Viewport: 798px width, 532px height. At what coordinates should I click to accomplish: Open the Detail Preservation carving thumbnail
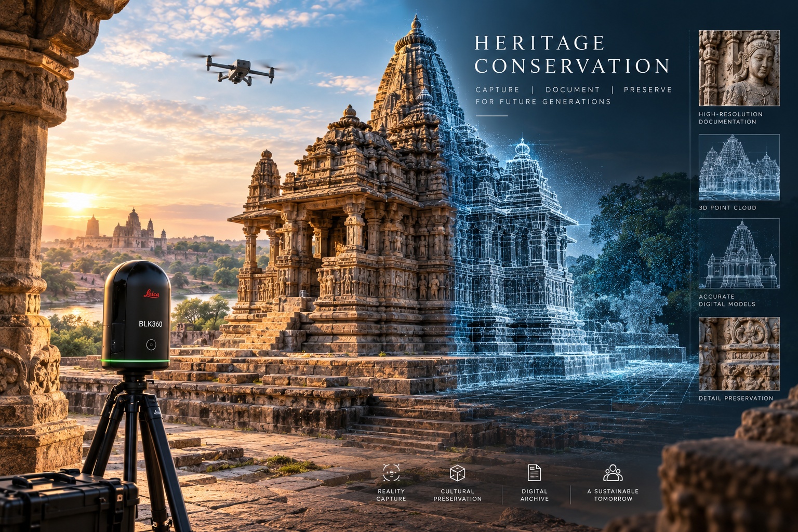pos(739,354)
